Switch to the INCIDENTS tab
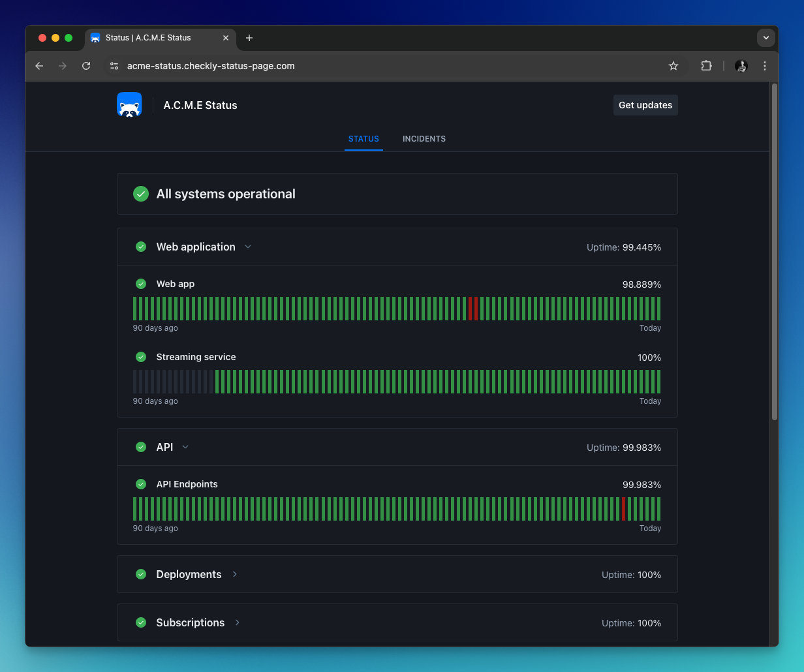The image size is (804, 672). 424,139
